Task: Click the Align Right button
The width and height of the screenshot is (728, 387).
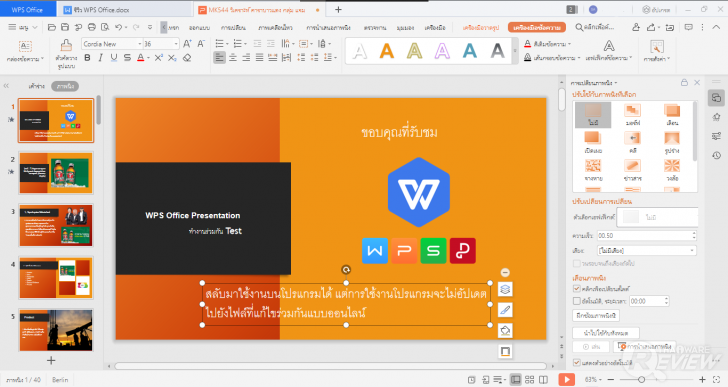Action: click(246, 58)
